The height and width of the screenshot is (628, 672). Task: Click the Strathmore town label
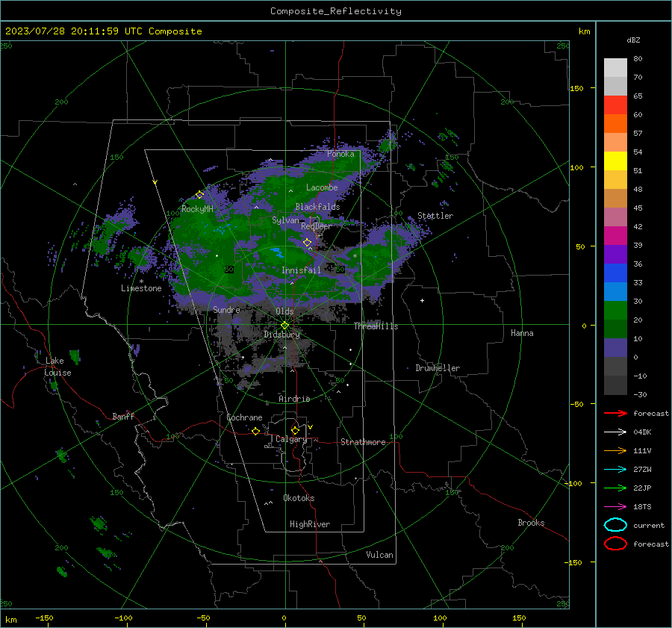coord(363,442)
